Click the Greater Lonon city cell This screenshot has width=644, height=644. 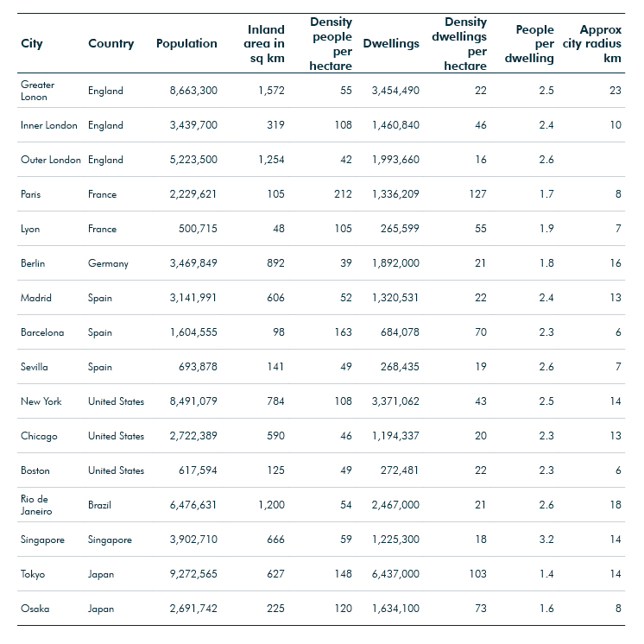tap(37, 91)
